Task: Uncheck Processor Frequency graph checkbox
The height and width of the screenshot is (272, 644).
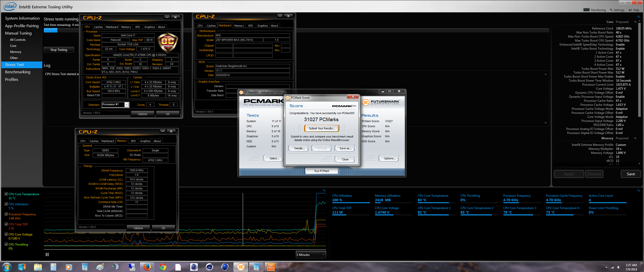Action: 6,214
